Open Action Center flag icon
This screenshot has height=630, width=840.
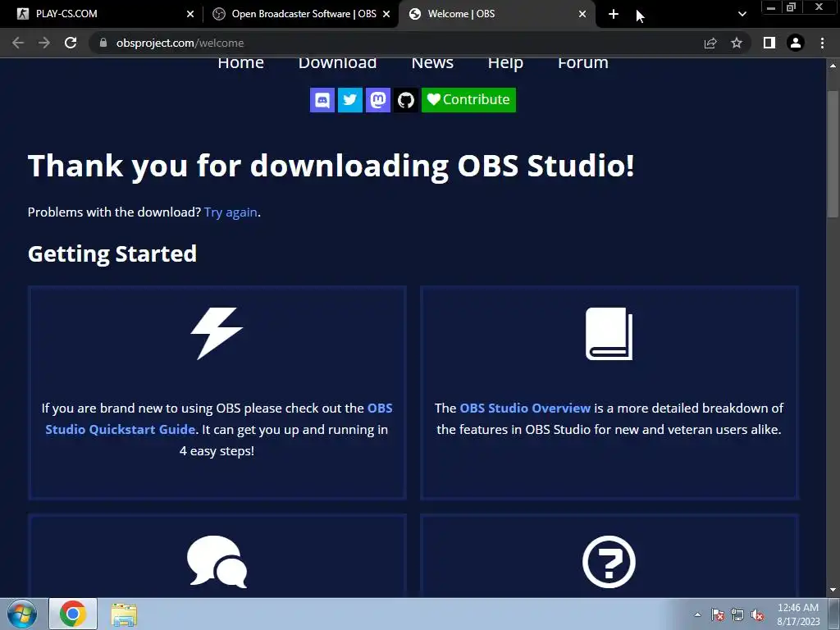pyautogui.click(x=718, y=614)
